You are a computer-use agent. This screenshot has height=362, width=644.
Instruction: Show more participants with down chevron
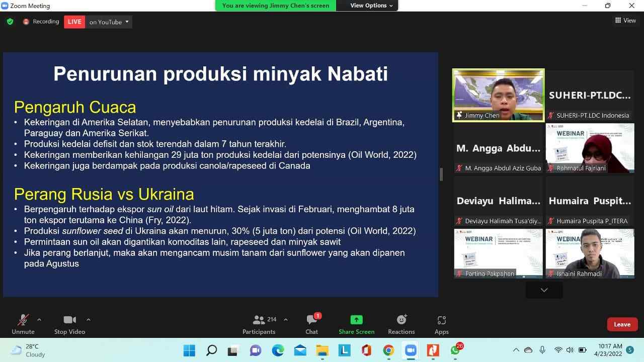tap(544, 290)
